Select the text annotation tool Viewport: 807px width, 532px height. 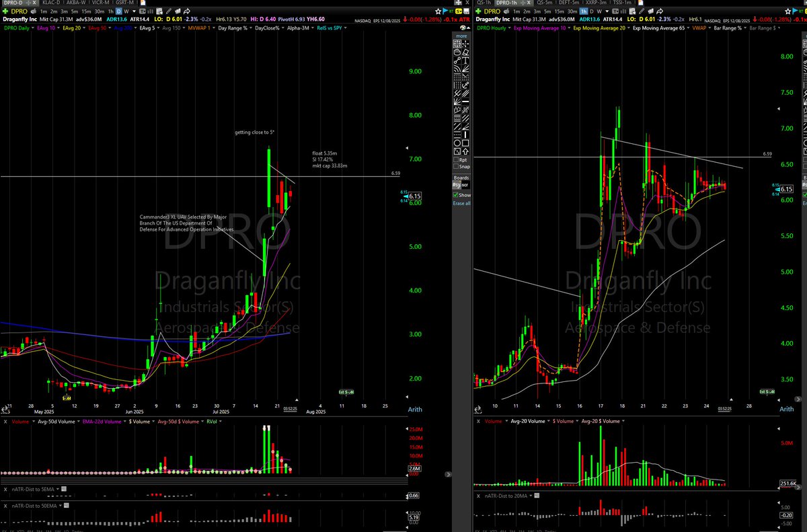click(x=465, y=60)
